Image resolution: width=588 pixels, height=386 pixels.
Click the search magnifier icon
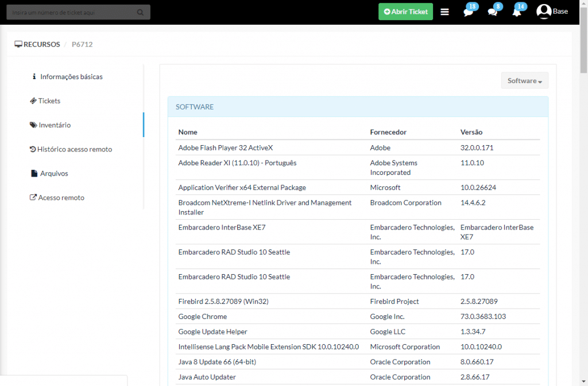(x=140, y=13)
